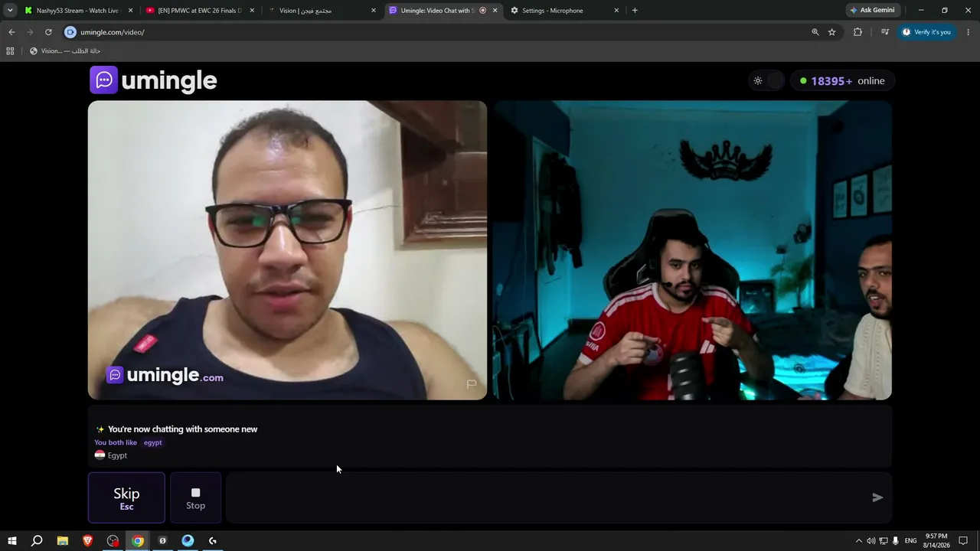Open the Windows notification center
Screen dimensions: 980x551
(x=964, y=541)
